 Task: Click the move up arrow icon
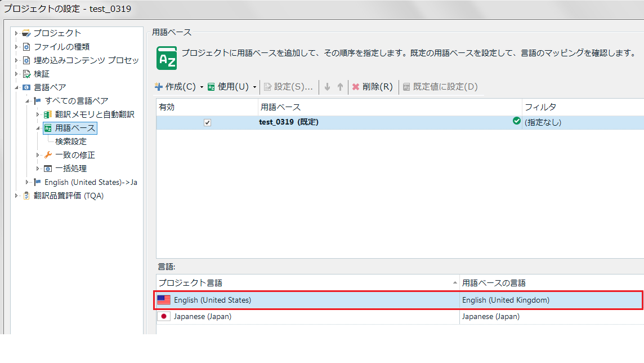pyautogui.click(x=340, y=87)
